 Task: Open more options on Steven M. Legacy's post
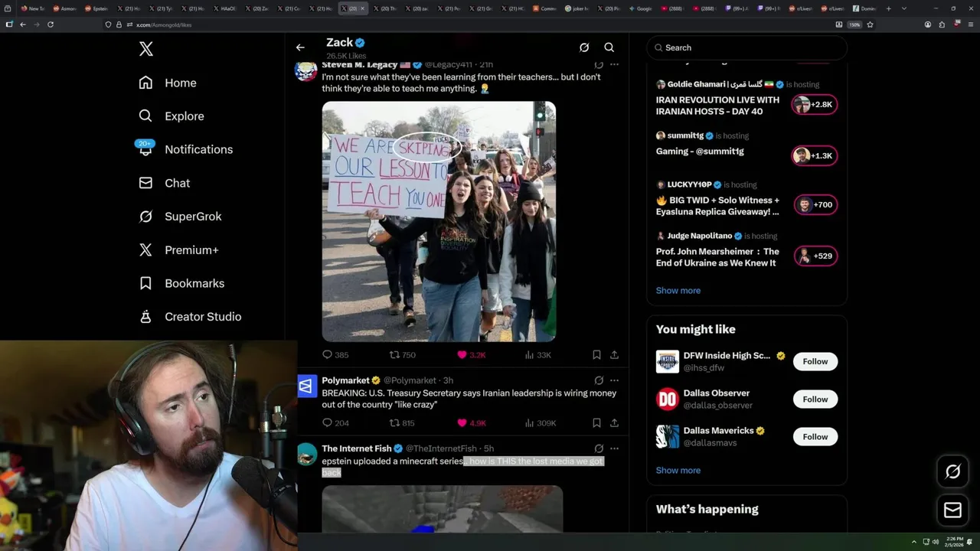(614, 65)
